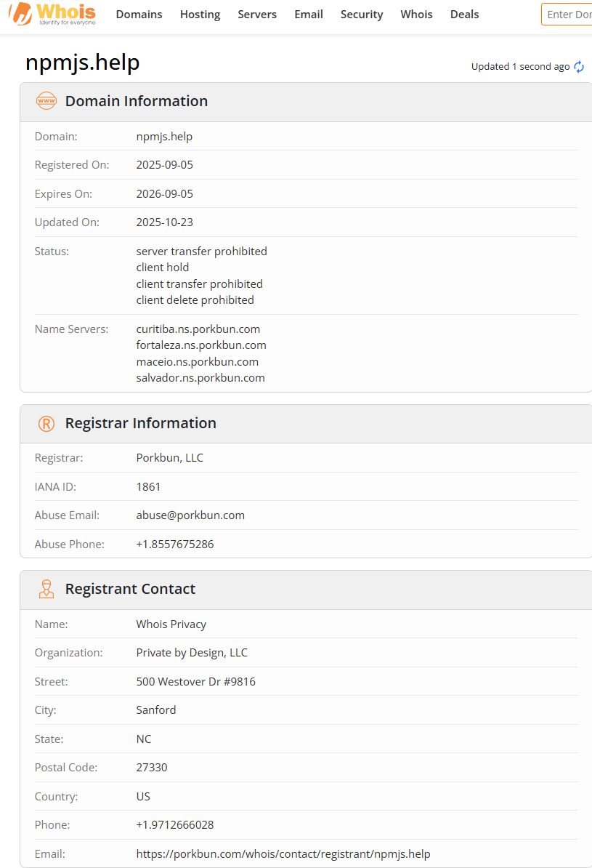The width and height of the screenshot is (592, 868).
Task: Click the www Domain Information icon
Action: tap(46, 101)
